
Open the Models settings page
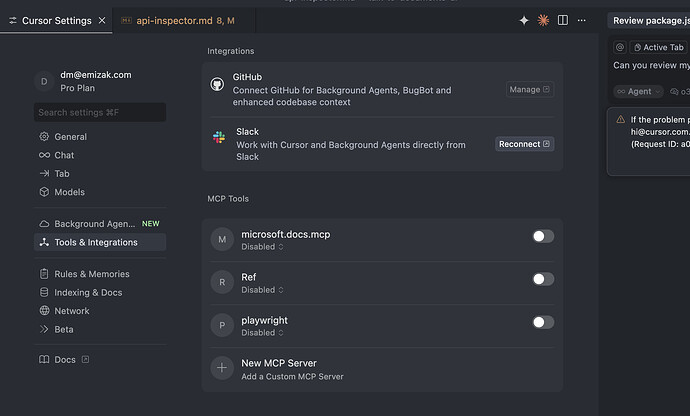click(69, 192)
